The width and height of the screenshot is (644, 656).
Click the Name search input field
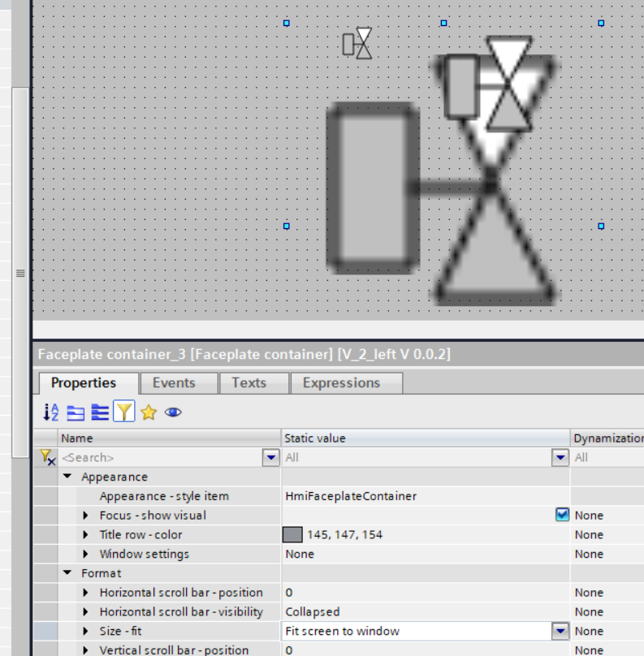161,457
